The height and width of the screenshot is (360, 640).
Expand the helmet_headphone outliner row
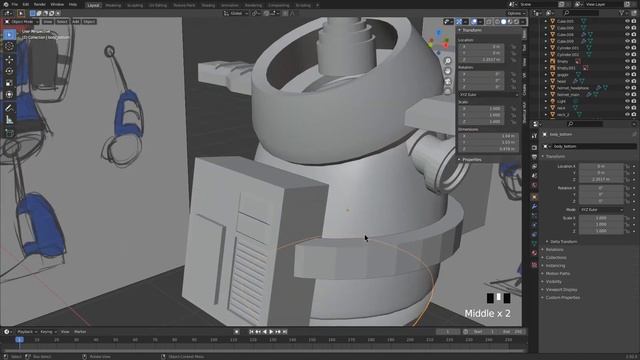coord(546,88)
